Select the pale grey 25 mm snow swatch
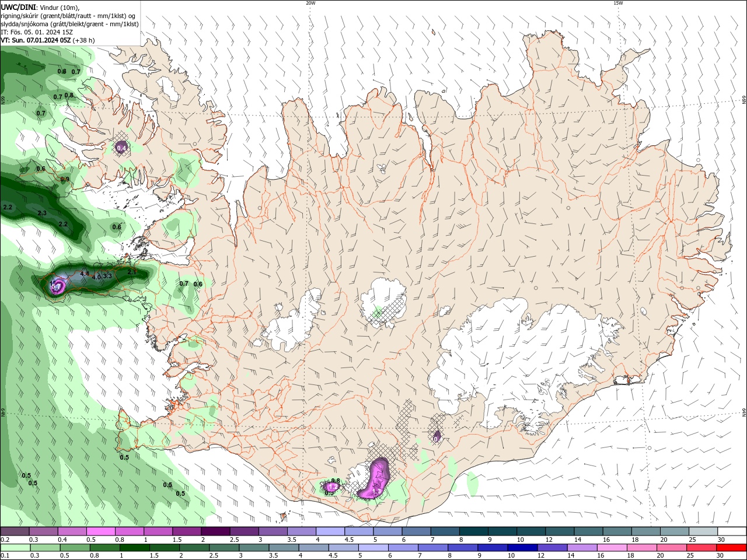This screenshot has width=747, height=560. click(703, 531)
